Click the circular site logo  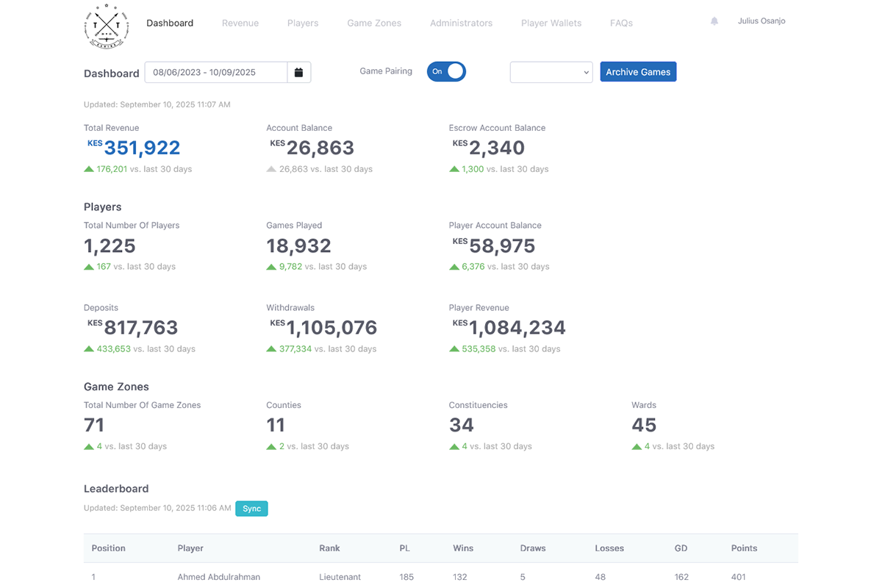[x=106, y=26]
